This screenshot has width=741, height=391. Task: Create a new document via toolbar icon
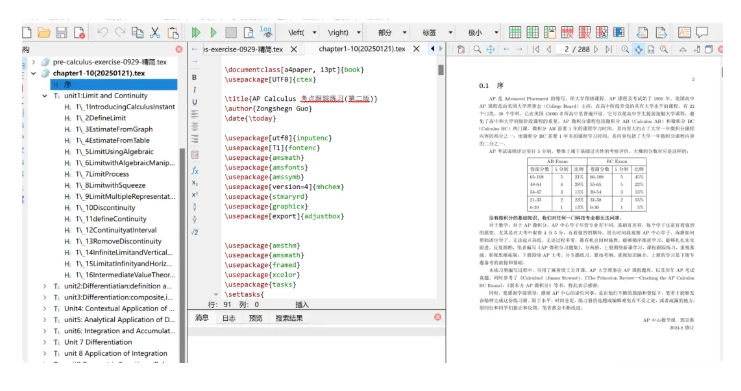[x=27, y=32]
